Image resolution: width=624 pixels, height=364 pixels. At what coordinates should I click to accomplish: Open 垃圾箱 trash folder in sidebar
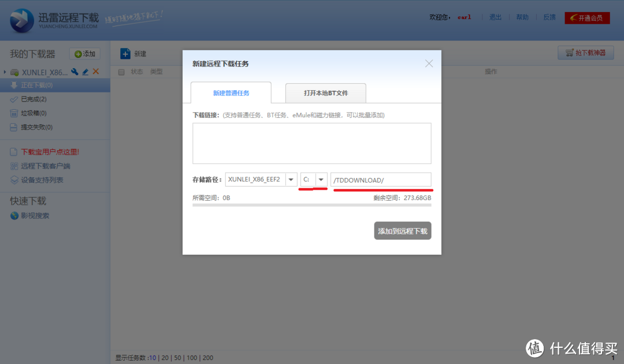[34, 113]
